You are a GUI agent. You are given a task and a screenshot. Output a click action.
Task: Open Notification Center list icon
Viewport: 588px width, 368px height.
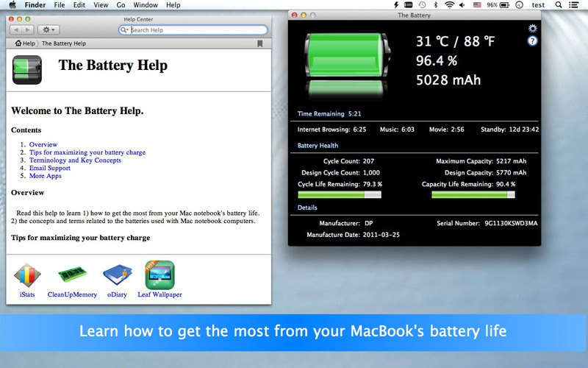573,5
